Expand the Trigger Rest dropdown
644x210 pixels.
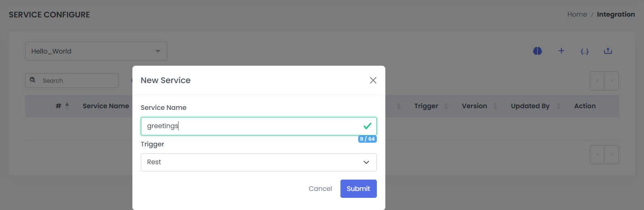click(259, 162)
